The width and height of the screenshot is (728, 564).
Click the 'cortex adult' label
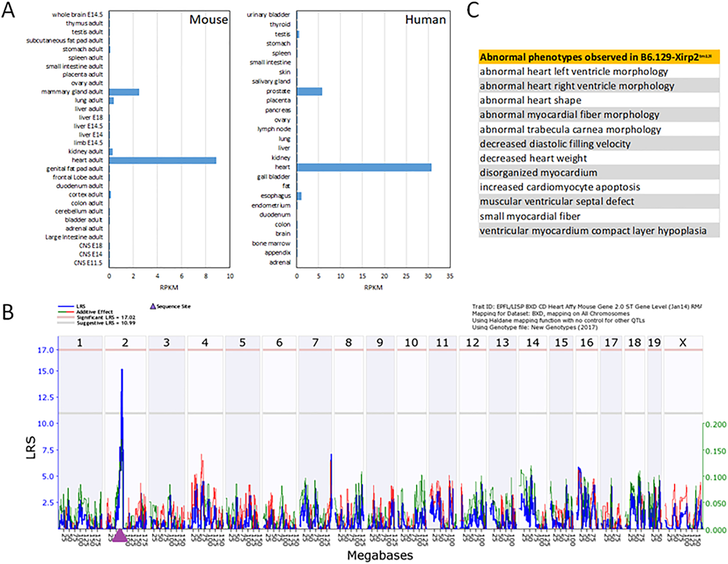86,194
